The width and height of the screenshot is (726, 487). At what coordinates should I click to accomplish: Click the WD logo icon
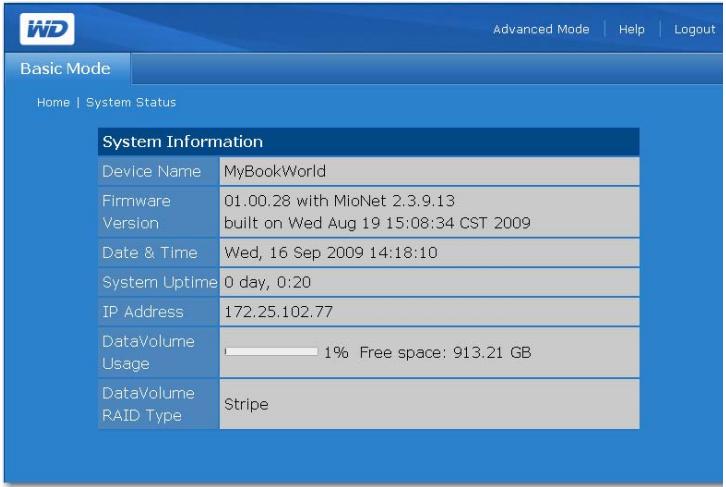point(47,29)
